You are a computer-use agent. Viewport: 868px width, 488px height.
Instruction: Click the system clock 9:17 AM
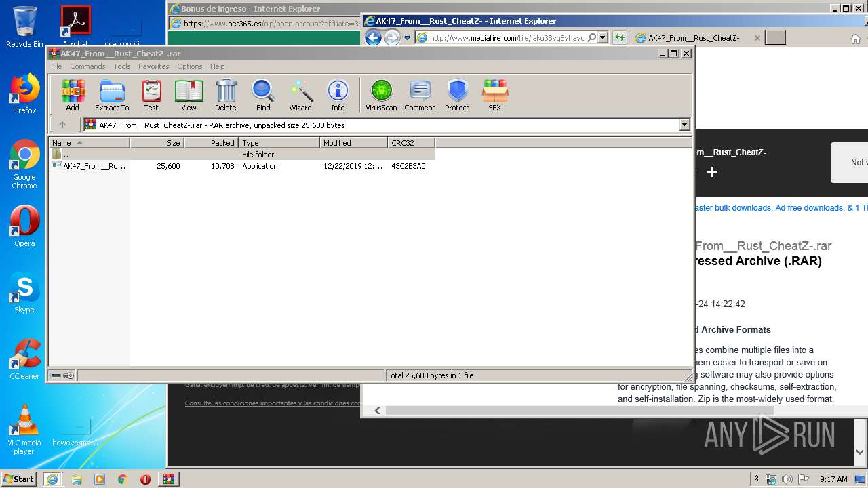tap(833, 479)
